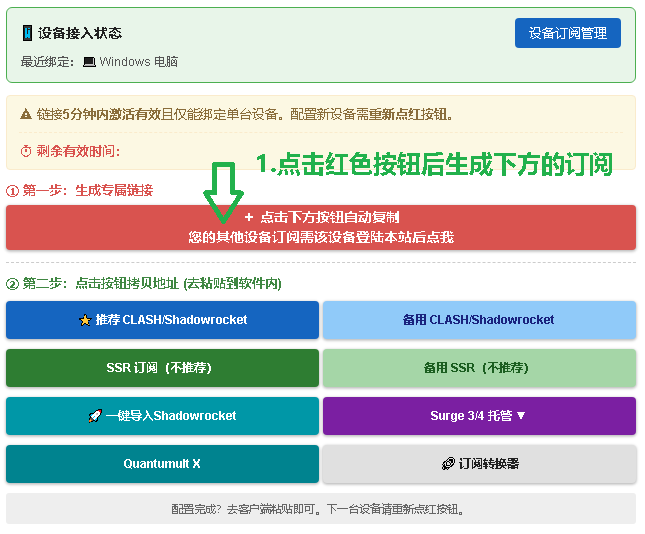Click the 设备接入状态 heading text
The image size is (645, 534).
pyautogui.click(x=80, y=33)
